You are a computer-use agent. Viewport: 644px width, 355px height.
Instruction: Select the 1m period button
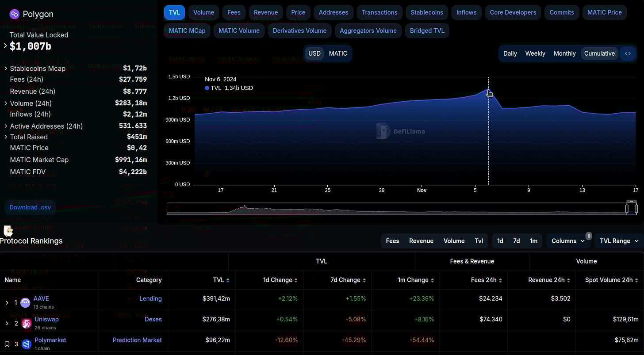pos(533,241)
